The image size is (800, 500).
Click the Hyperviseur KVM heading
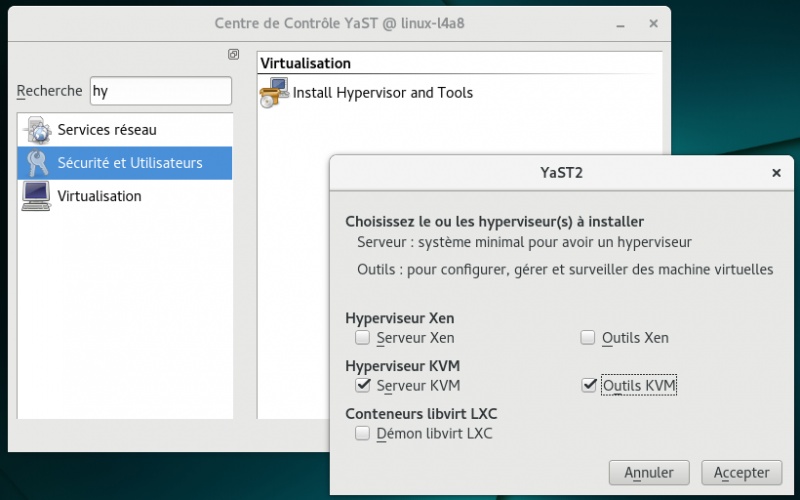pyautogui.click(x=403, y=366)
